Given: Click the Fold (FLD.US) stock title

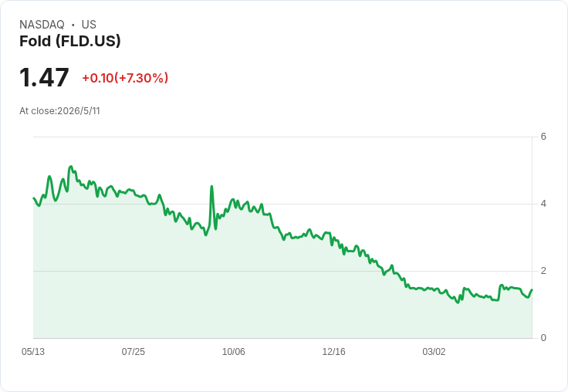Looking at the screenshot, I should tap(70, 41).
